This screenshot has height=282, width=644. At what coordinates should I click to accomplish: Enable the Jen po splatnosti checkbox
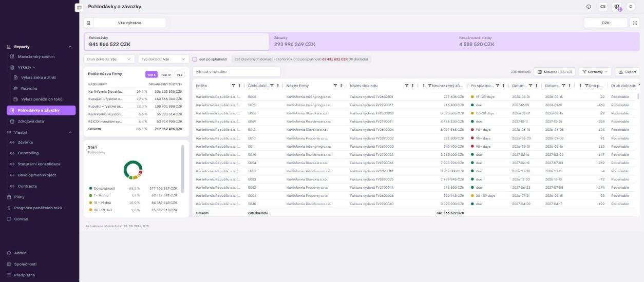[195, 59]
